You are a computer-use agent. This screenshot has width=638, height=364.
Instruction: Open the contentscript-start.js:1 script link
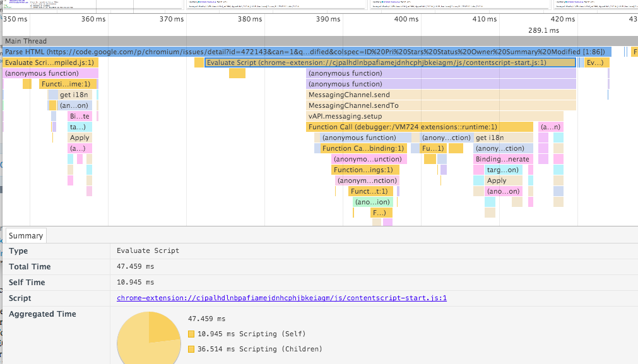point(281,298)
